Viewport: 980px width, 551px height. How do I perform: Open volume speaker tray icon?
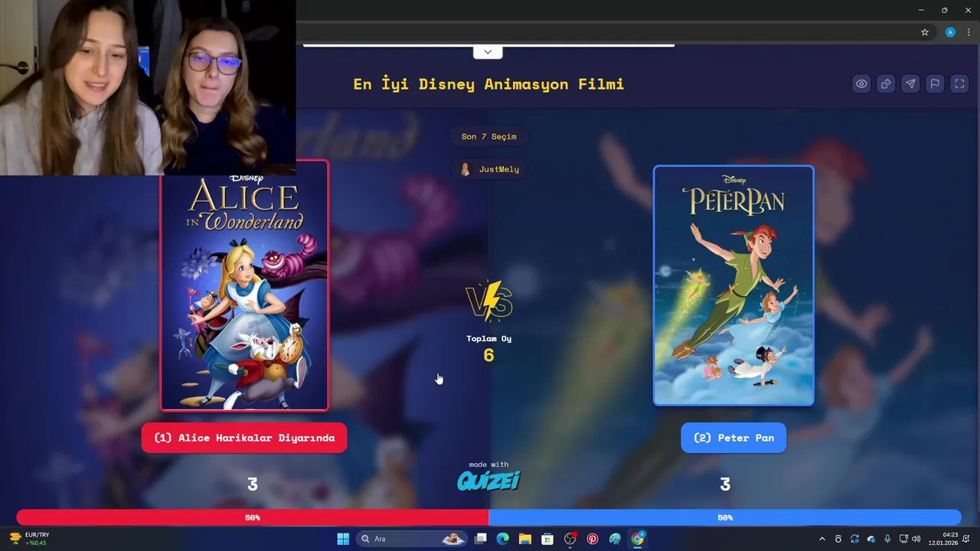pyautogui.click(x=916, y=539)
